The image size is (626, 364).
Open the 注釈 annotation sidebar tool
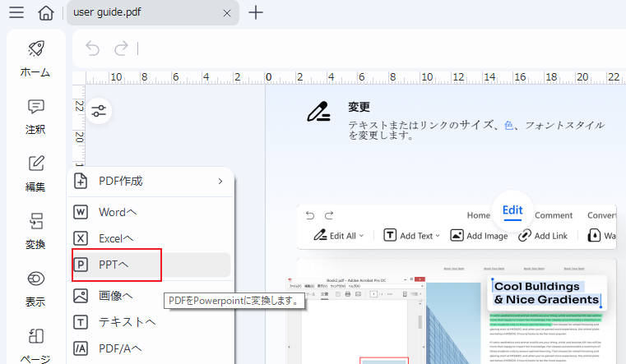tap(35, 117)
